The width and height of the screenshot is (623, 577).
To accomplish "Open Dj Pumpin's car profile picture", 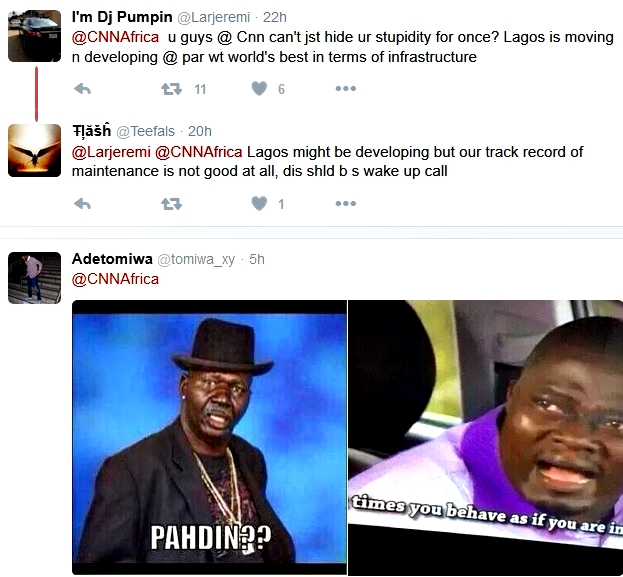I will (x=35, y=36).
